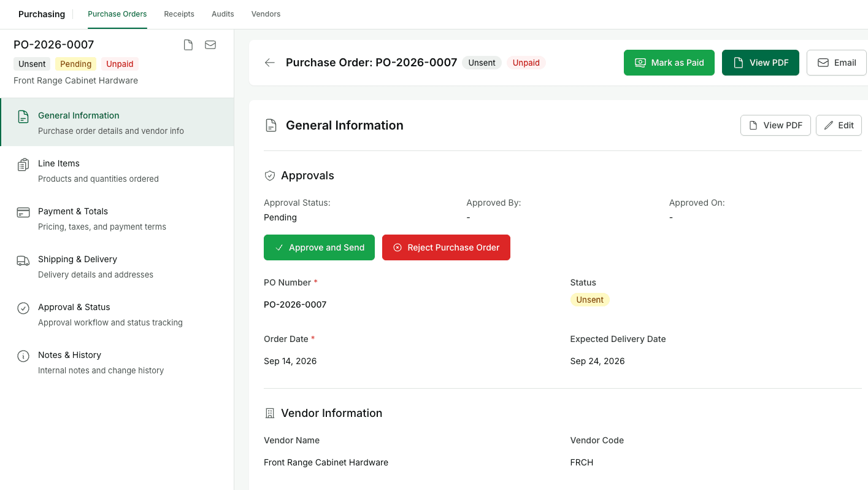Show the Notes & History section
Image resolution: width=868 pixels, height=490 pixels.
click(117, 362)
